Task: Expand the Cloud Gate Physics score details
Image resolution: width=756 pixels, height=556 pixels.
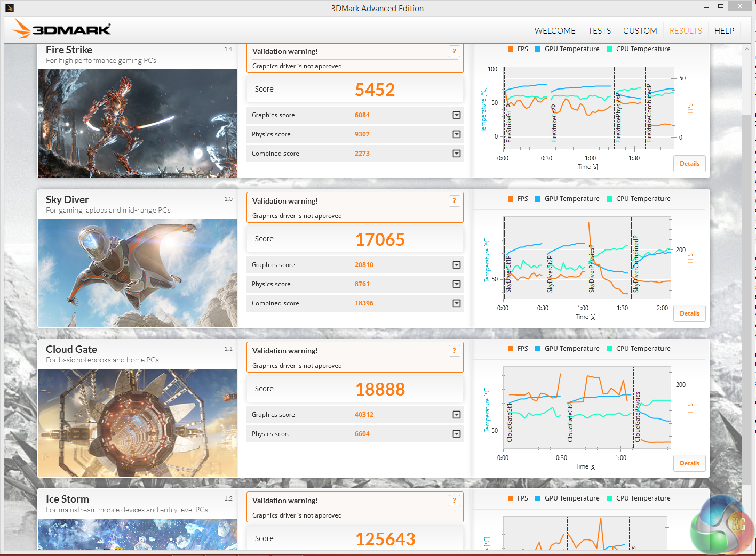Action: pyautogui.click(x=457, y=434)
